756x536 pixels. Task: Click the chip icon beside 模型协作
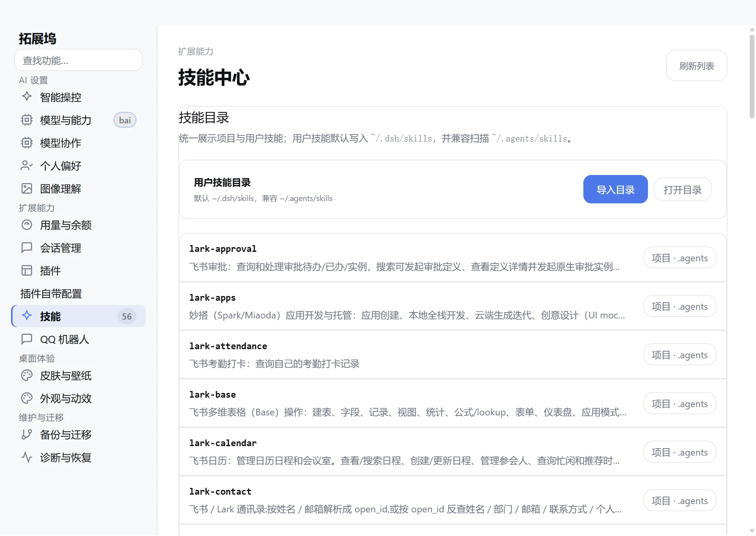(27, 143)
